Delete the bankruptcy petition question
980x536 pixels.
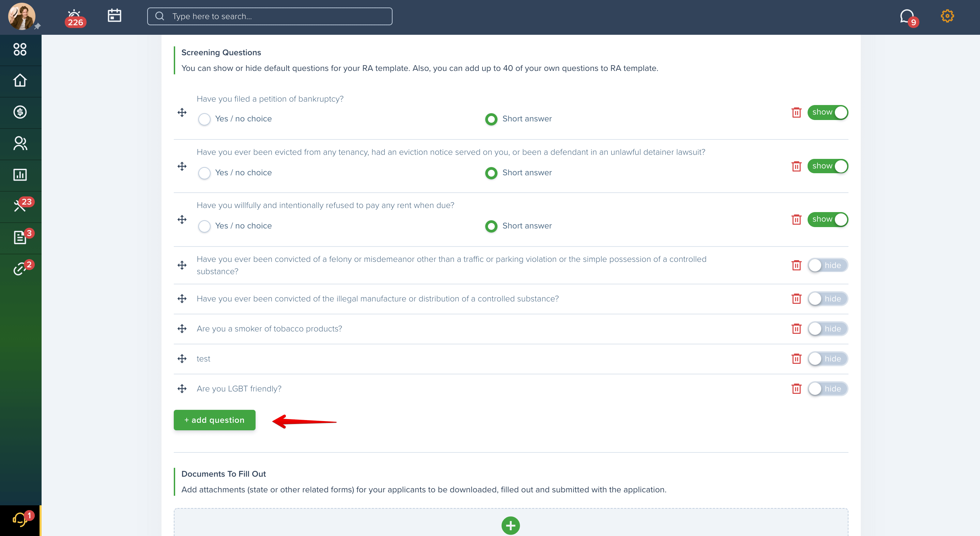[796, 112]
